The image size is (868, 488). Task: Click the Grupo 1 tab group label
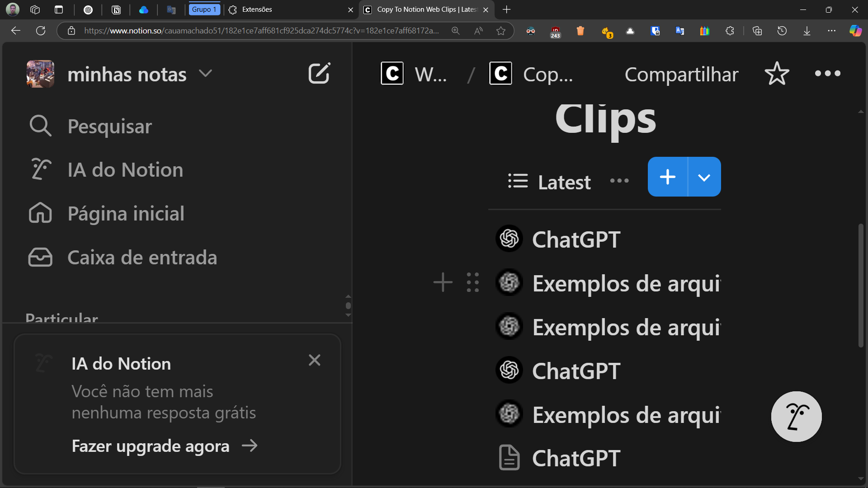point(204,9)
